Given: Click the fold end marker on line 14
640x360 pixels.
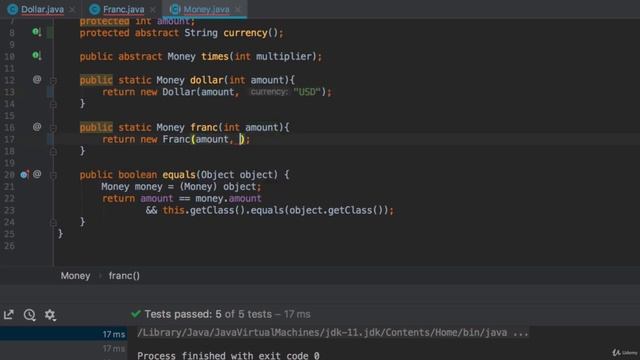Looking at the screenshot, I should (53, 104).
